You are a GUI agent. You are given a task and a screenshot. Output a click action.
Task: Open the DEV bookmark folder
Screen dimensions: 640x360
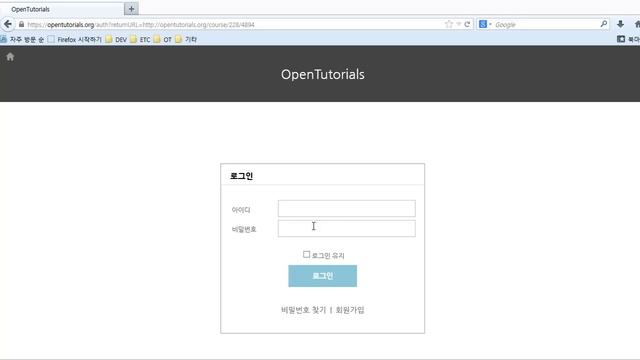click(x=116, y=40)
